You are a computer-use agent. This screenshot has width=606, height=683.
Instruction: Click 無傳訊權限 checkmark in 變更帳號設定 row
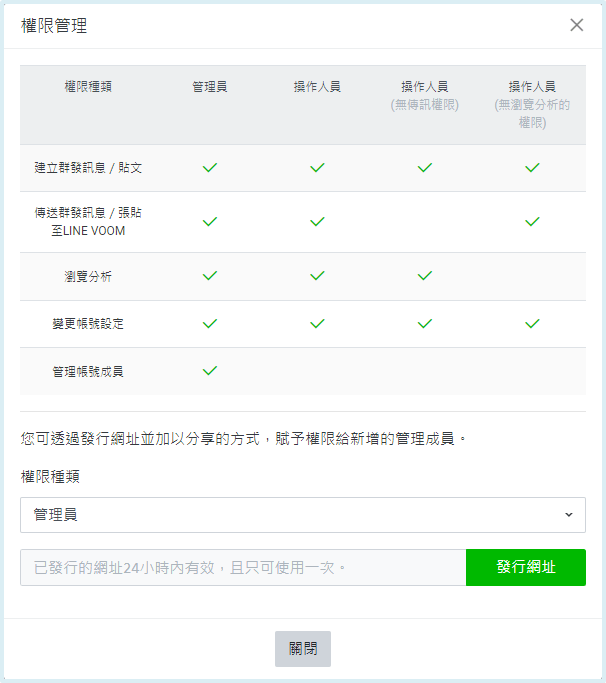[425, 324]
